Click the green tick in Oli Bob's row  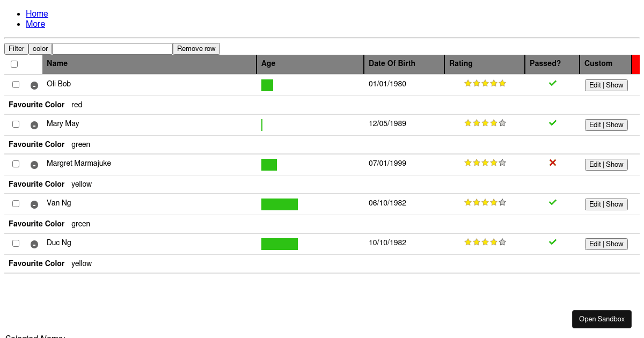tap(552, 83)
